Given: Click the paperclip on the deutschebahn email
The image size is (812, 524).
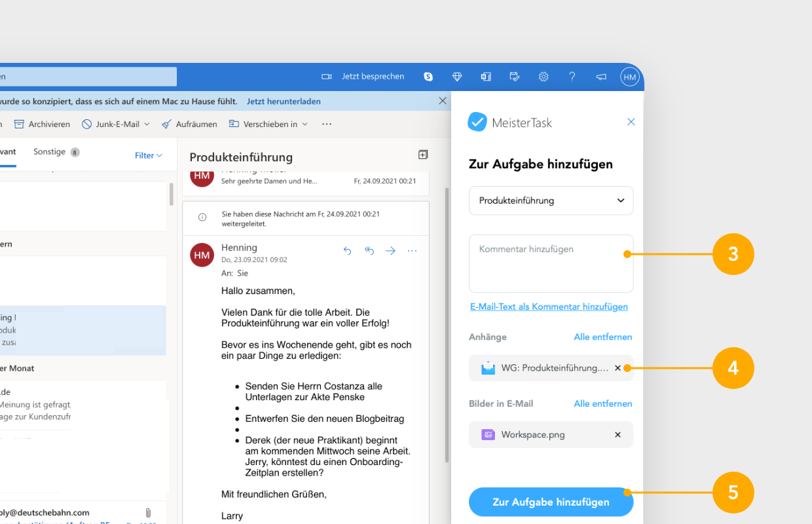Looking at the screenshot, I should click(148, 513).
